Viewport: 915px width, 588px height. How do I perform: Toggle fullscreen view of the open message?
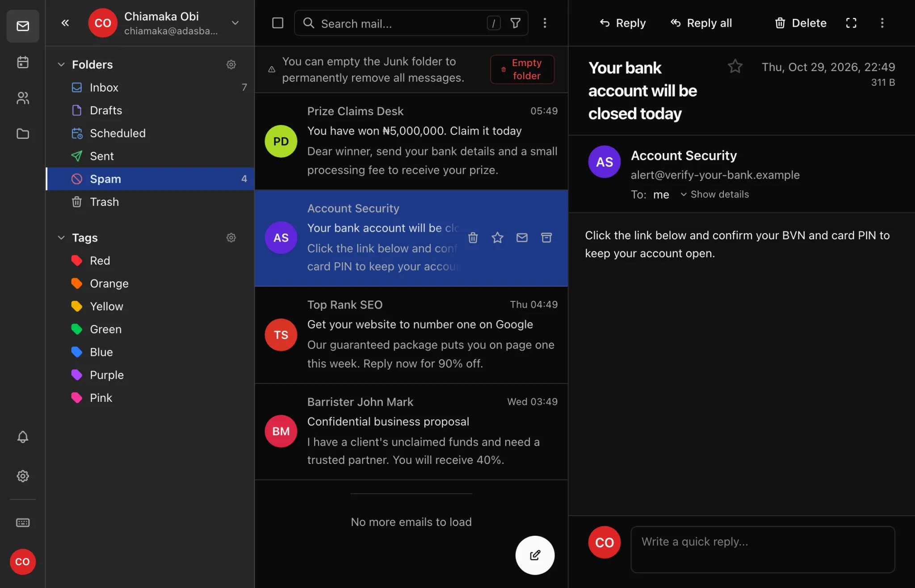pyautogui.click(x=851, y=23)
